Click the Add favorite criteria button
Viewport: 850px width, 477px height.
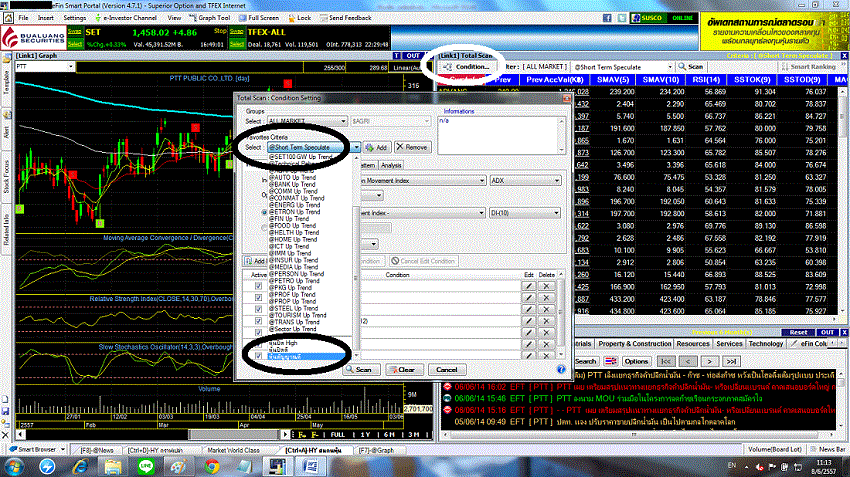[377, 147]
